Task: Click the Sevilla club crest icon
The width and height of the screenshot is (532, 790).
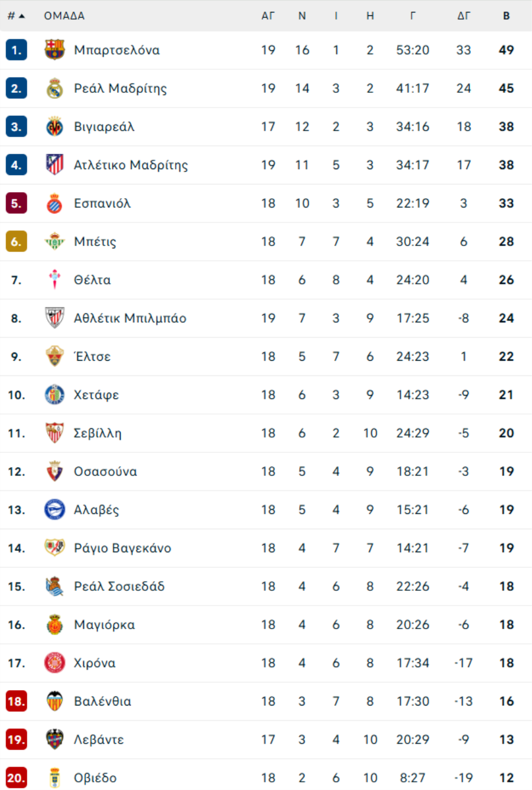Action: pyautogui.click(x=55, y=433)
